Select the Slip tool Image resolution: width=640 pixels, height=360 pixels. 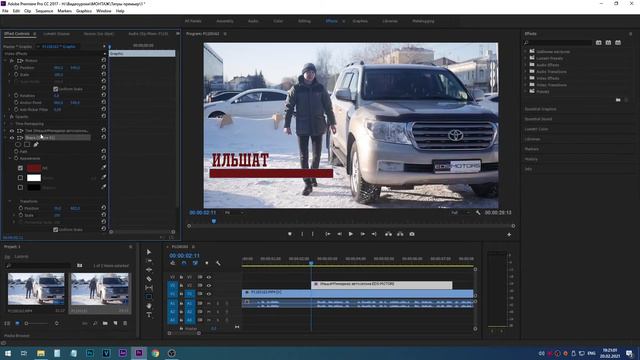(x=149, y=288)
